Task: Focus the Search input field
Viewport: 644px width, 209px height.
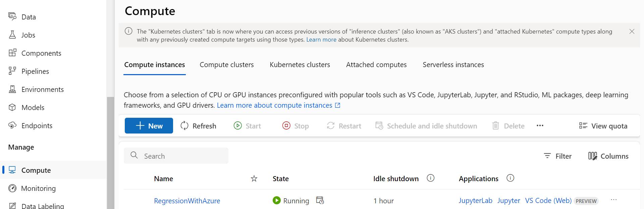Action: coord(176,156)
